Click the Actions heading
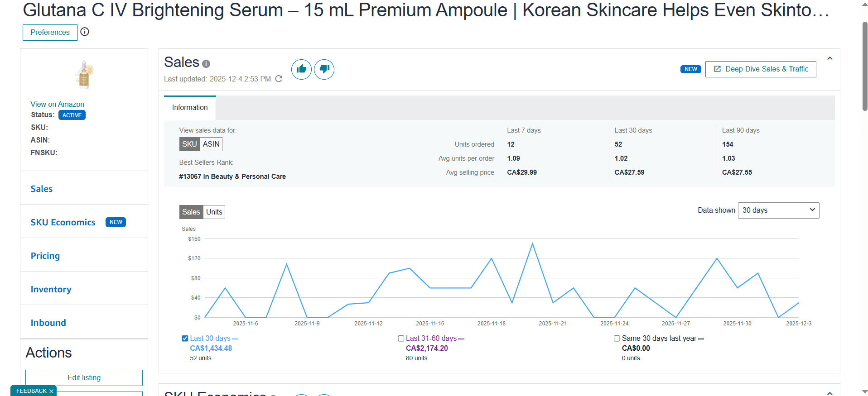 48,353
